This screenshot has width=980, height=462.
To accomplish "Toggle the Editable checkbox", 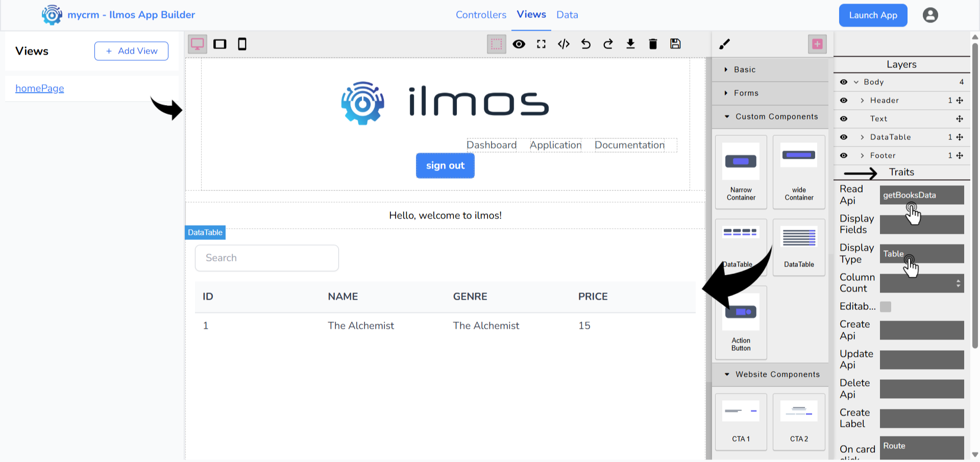I will click(886, 307).
